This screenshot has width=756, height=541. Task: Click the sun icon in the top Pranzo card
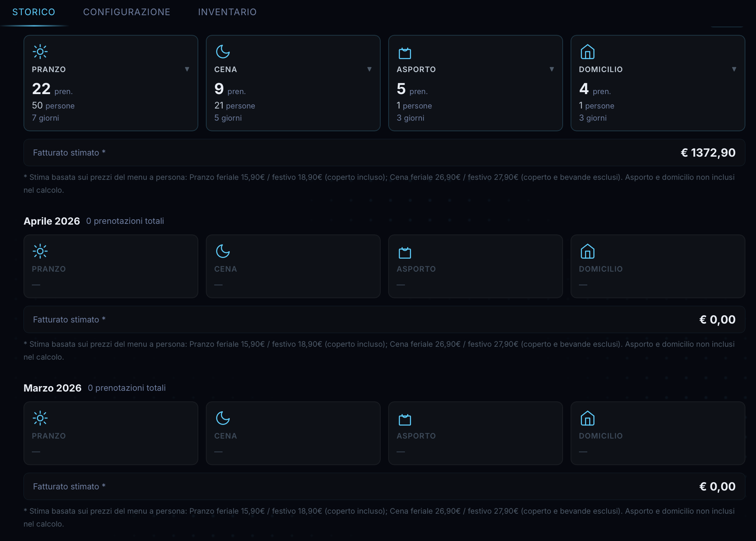point(40,52)
